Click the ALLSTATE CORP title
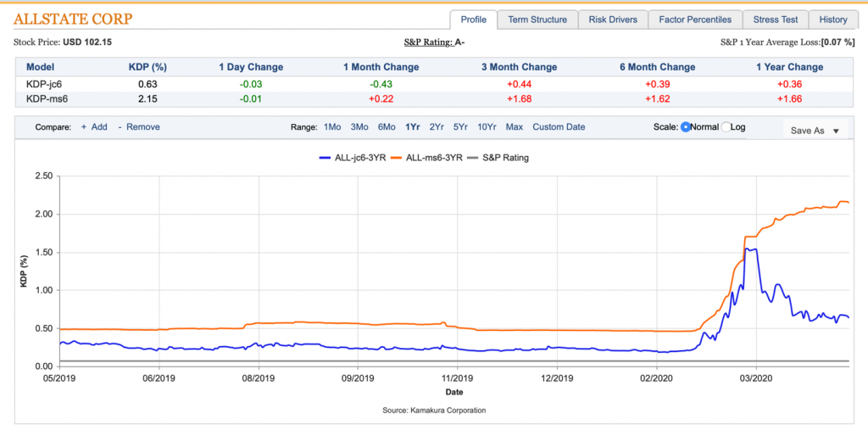 click(73, 20)
